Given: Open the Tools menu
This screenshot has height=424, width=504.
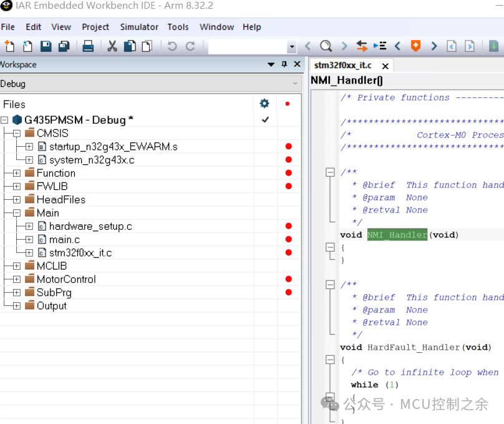Looking at the screenshot, I should coord(178,27).
